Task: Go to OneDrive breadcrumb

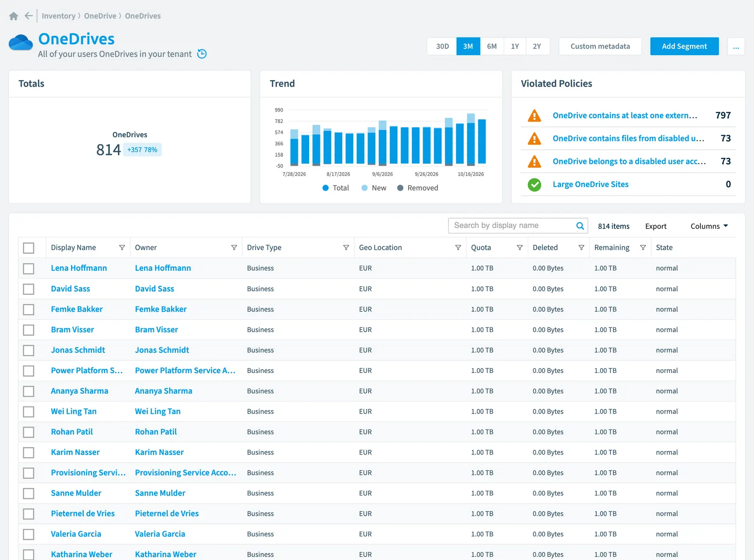Action: point(100,16)
